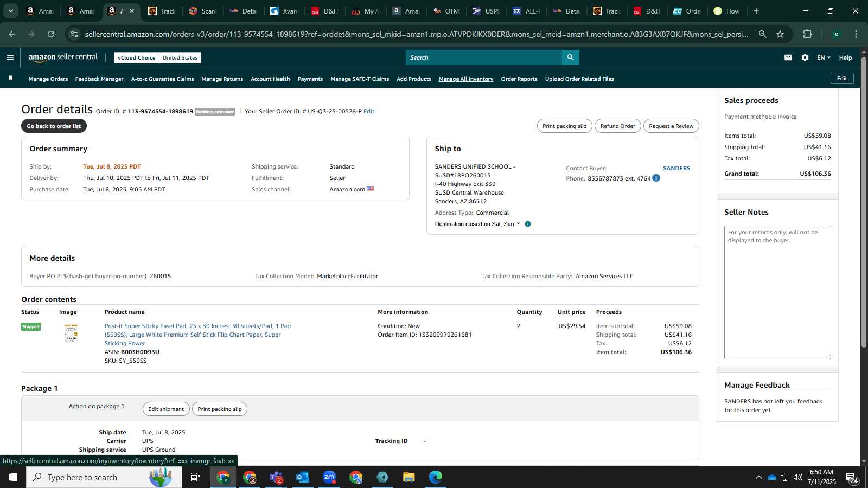This screenshot has height=488, width=868.
Task: Open Add Products menu item
Action: [x=414, y=79]
